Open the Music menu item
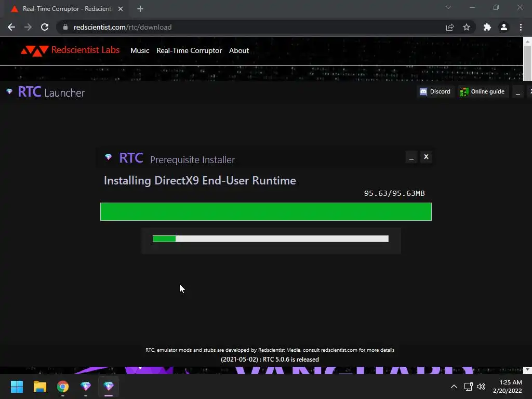 tap(140, 50)
